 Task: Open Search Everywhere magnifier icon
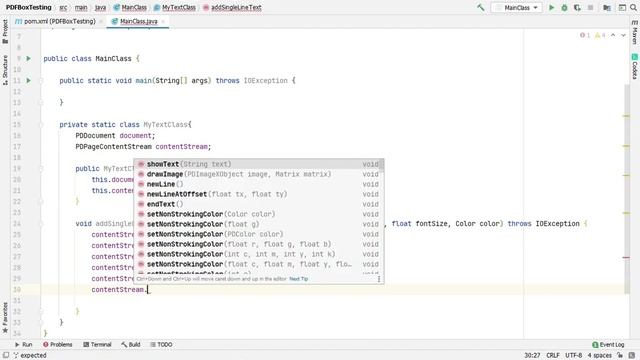point(633,7)
